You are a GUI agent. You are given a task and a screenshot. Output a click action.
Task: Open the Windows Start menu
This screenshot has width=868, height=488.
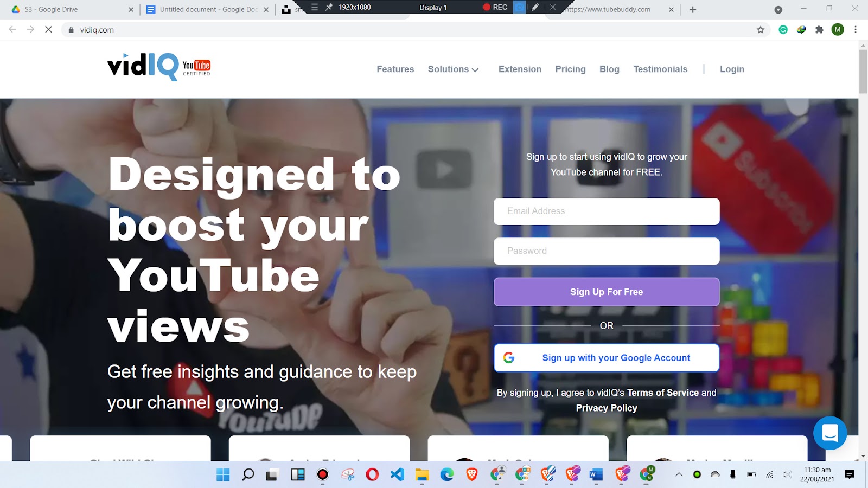click(223, 475)
